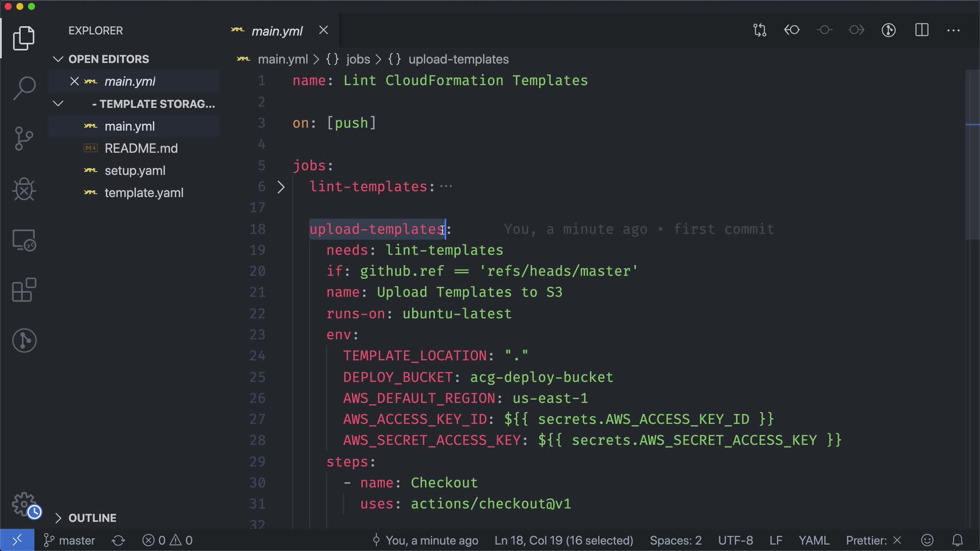Open the Extensions view
The height and width of the screenshot is (551, 980).
tap(24, 290)
